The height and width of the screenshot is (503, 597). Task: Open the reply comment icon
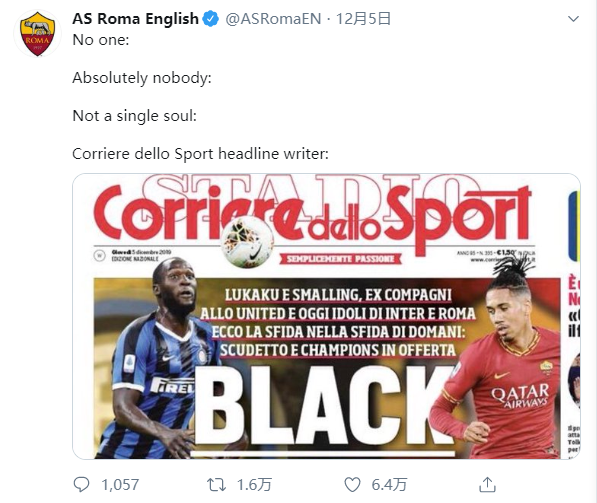point(81,485)
